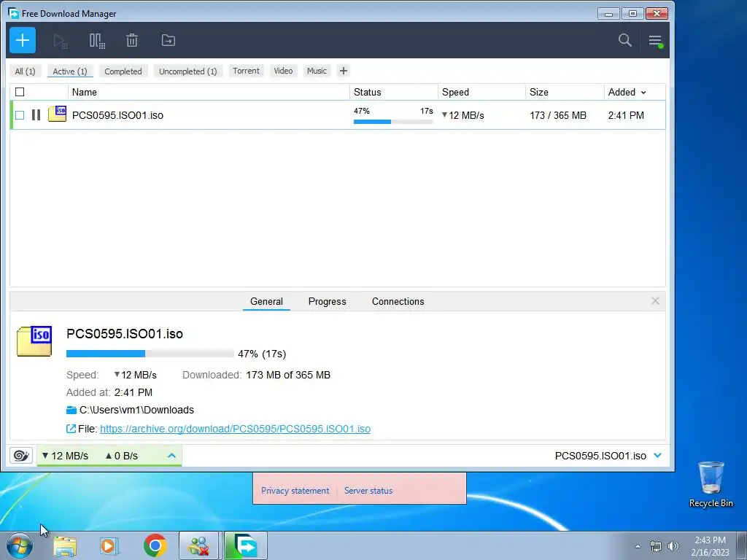This screenshot has width=747, height=560.
Task: Expand the PCS0595.ISO01.iso dropdown at bottom right
Action: click(658, 456)
